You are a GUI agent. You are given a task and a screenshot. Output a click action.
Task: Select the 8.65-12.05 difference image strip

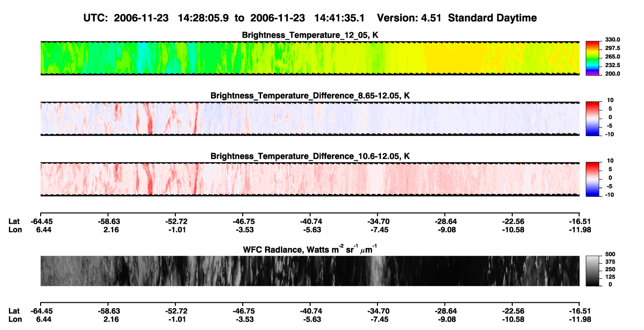310,119
